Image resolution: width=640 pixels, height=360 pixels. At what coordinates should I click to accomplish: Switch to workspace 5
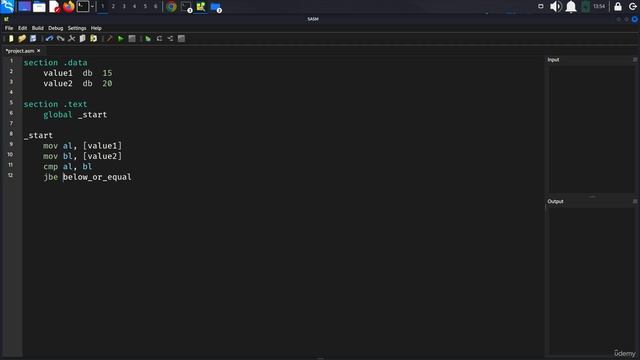tap(145, 7)
